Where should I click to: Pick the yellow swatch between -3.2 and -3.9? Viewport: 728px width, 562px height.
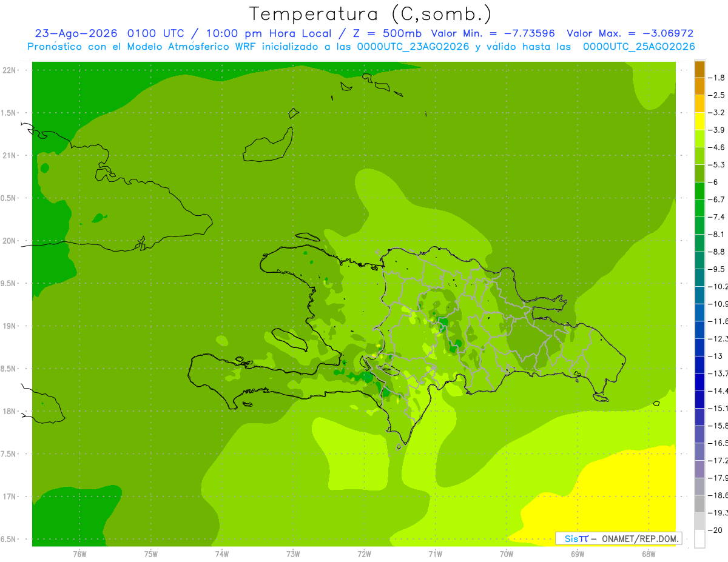pos(699,121)
